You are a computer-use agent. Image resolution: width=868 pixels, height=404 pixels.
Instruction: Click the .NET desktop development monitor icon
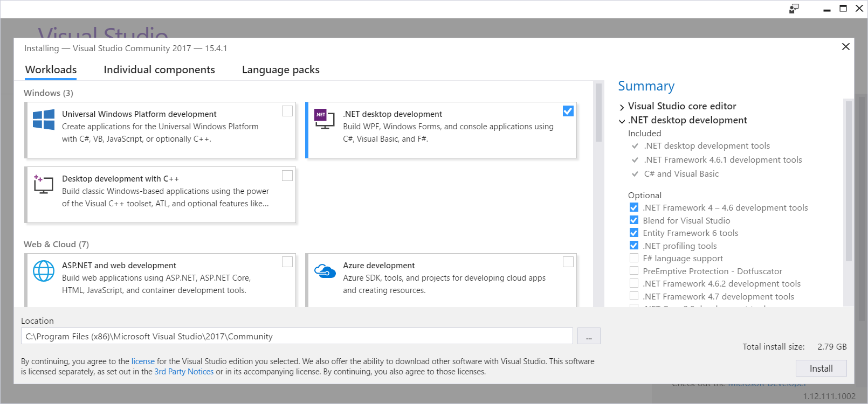click(x=325, y=119)
